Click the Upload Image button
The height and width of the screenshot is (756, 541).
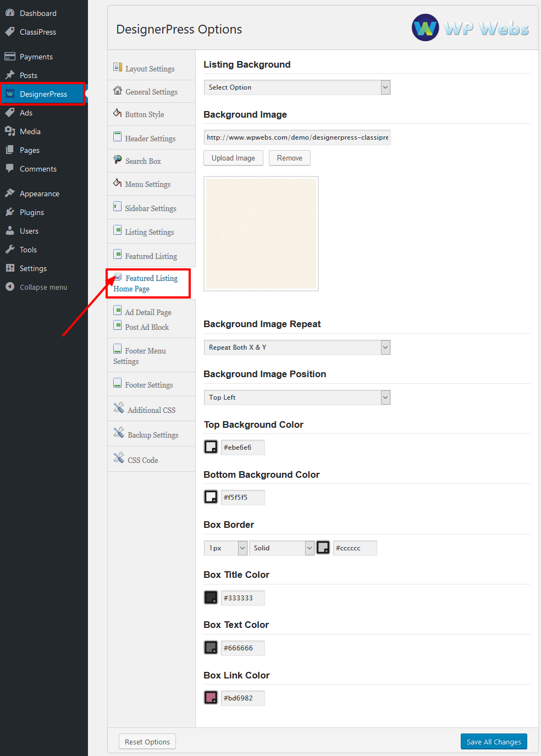(x=233, y=158)
